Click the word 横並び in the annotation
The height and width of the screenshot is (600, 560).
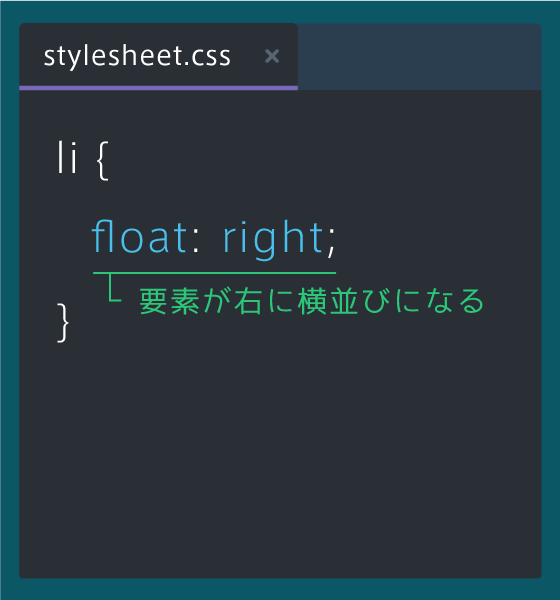[344, 302]
